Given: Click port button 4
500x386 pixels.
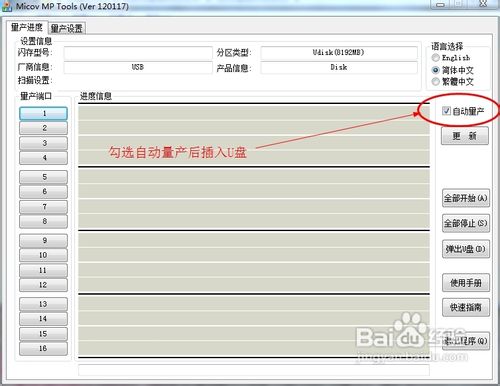Looking at the screenshot, I should 44,158.
